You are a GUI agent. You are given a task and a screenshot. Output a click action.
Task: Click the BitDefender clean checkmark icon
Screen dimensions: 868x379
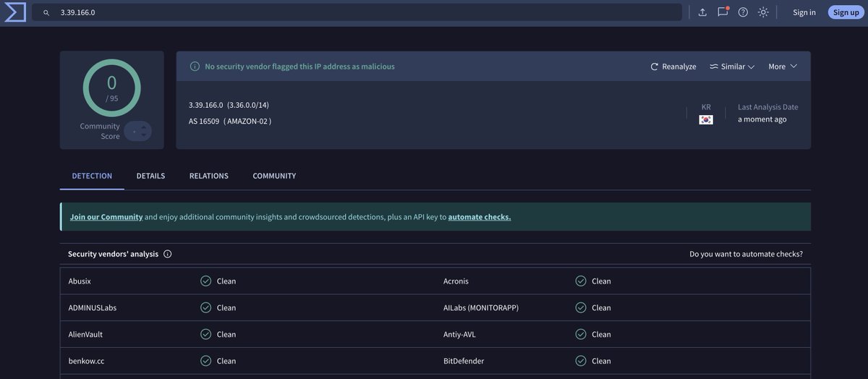[581, 361]
